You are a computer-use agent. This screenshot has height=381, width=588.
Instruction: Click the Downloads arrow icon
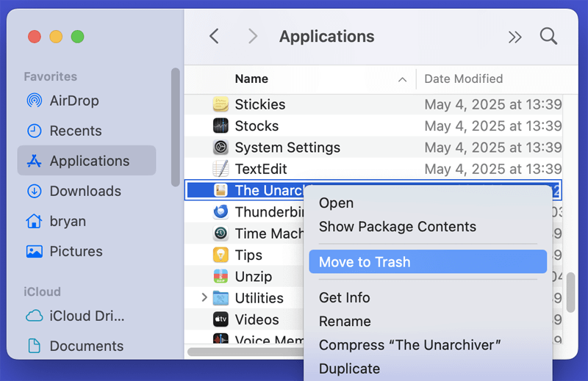(34, 191)
